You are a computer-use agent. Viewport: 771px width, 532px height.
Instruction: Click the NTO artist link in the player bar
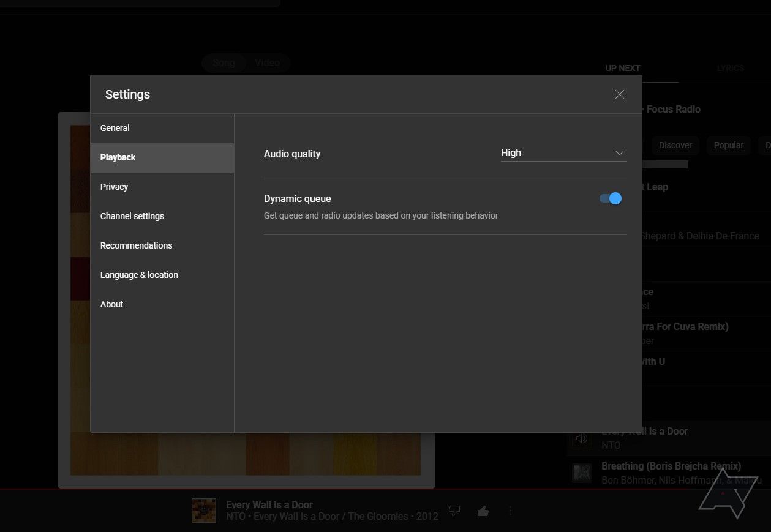tap(235, 516)
